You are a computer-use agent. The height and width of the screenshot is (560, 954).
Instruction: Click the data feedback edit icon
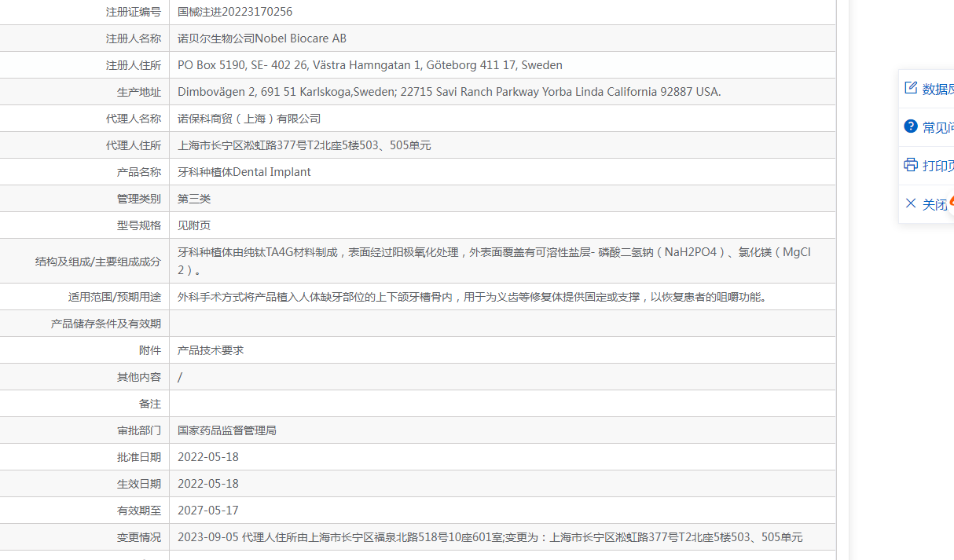point(911,88)
